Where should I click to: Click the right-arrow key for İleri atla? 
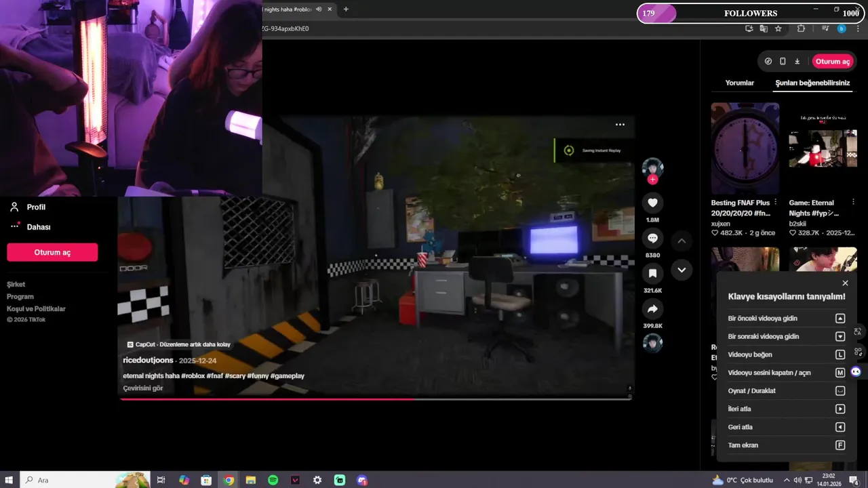point(840,409)
